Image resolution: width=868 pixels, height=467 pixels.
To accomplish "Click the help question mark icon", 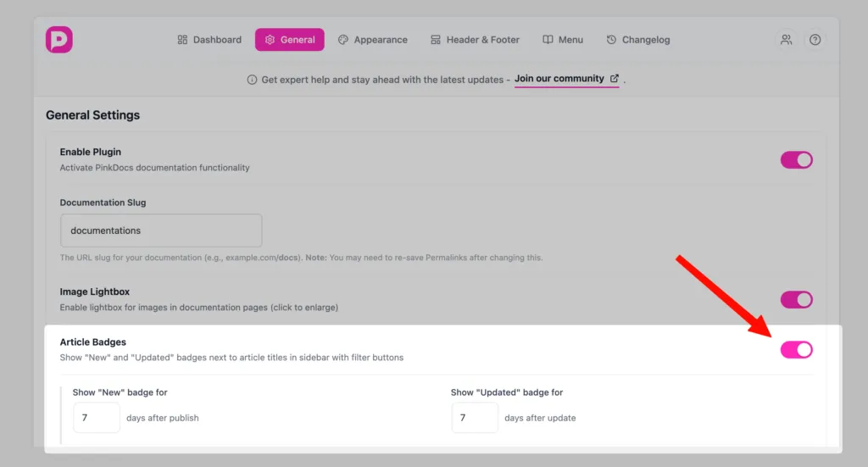I will 815,40.
